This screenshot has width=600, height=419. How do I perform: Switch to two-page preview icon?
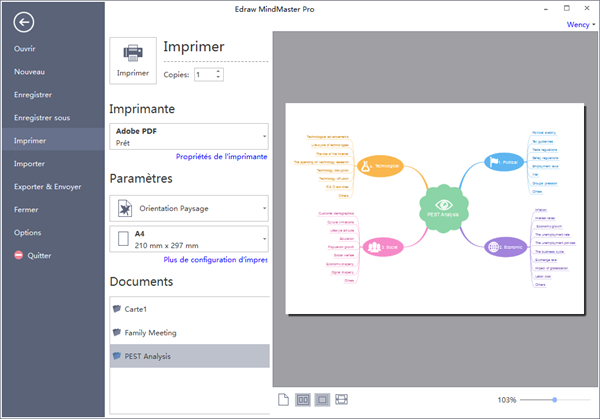[303, 400]
